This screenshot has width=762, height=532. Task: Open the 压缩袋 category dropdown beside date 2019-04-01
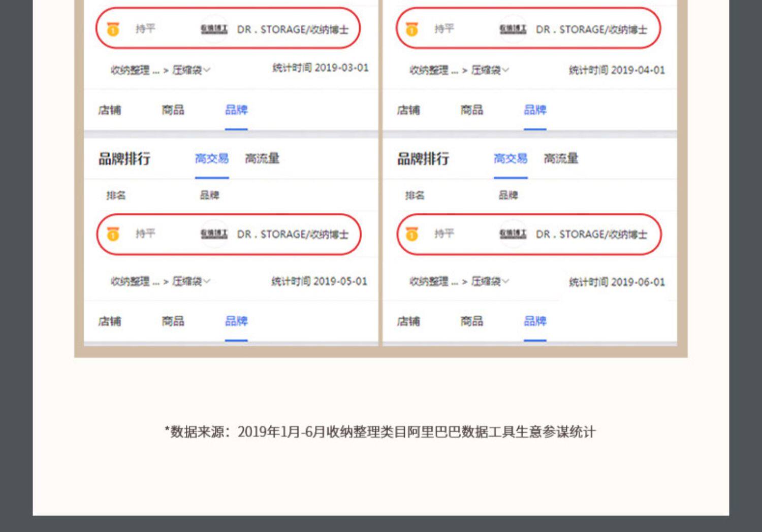[490, 70]
